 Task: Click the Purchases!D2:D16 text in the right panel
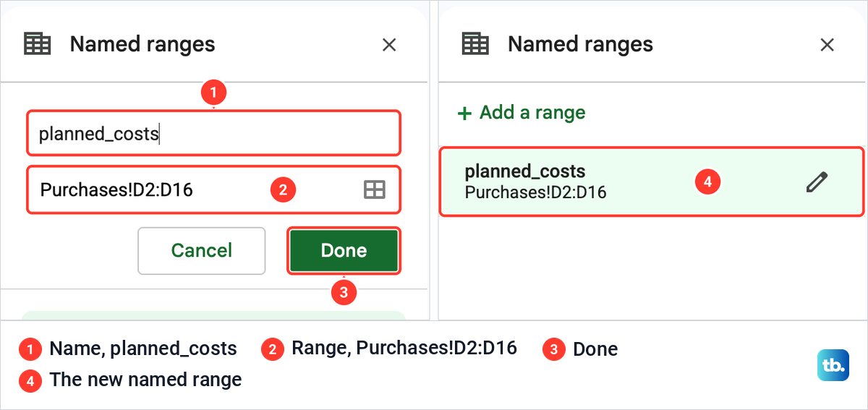coord(535,192)
